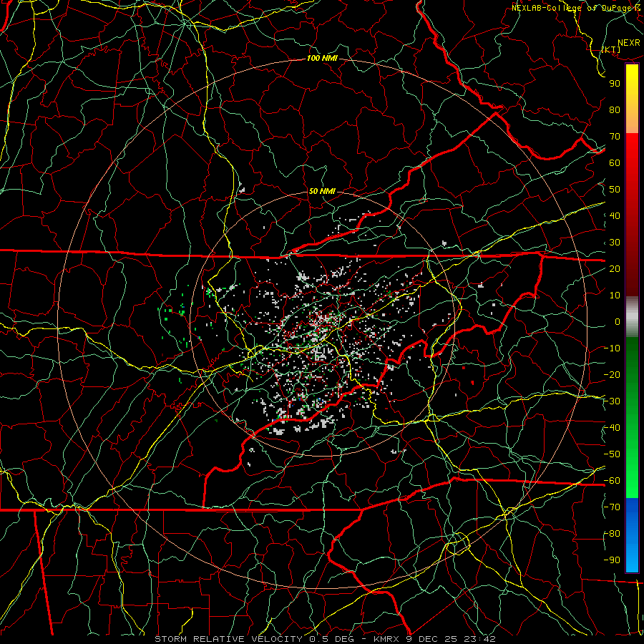The height and width of the screenshot is (644, 644).
Task: Click the "0.5 DEG" tilt text in caption
Action: 333,639
